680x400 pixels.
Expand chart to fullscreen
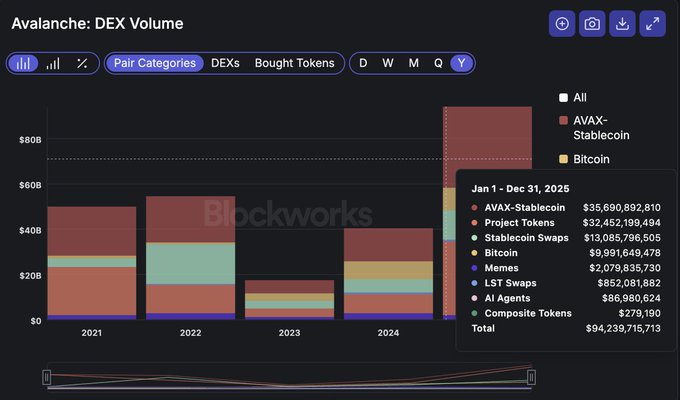click(x=652, y=24)
